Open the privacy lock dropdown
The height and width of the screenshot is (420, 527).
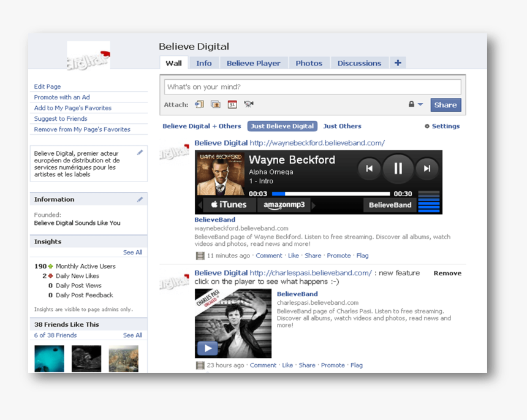(415, 104)
